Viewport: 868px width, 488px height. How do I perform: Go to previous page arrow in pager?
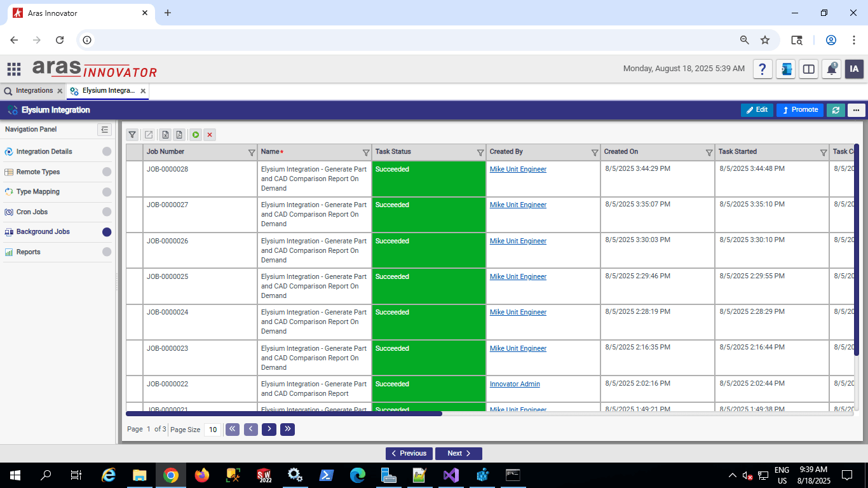pos(251,430)
